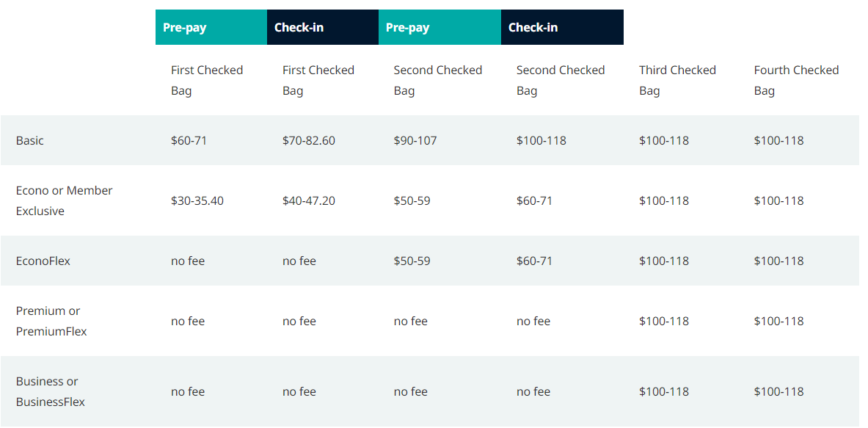Select the $40-47.20 Econo check-in fee
The image size is (868, 428).
click(309, 200)
